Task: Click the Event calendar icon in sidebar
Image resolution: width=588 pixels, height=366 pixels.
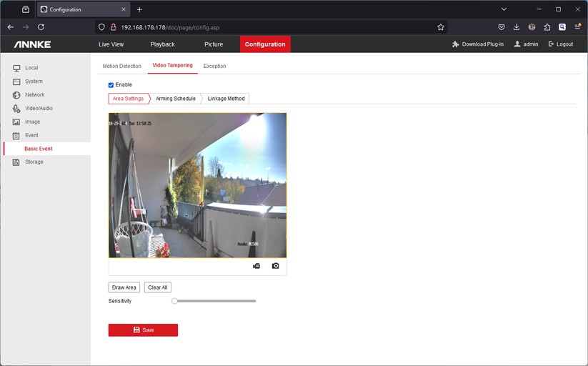Action: pyautogui.click(x=16, y=136)
